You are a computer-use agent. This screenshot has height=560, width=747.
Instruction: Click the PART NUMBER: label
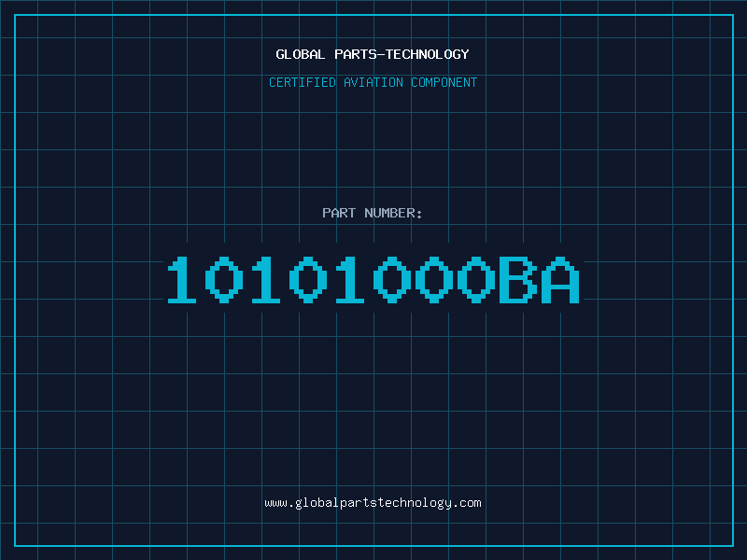pyautogui.click(x=373, y=213)
